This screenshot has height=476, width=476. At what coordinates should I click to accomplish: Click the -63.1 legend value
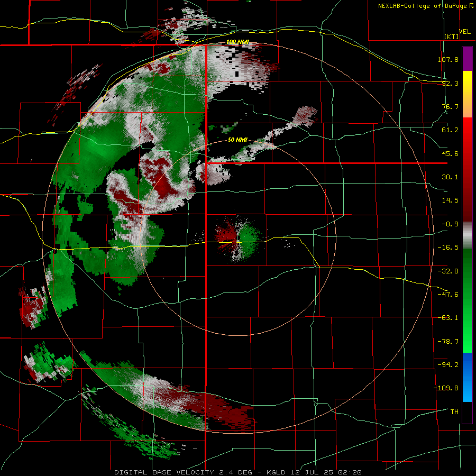click(x=448, y=318)
